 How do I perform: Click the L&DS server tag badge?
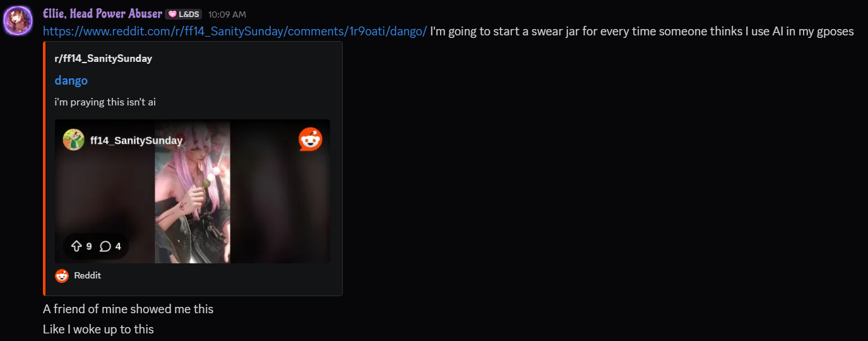184,14
